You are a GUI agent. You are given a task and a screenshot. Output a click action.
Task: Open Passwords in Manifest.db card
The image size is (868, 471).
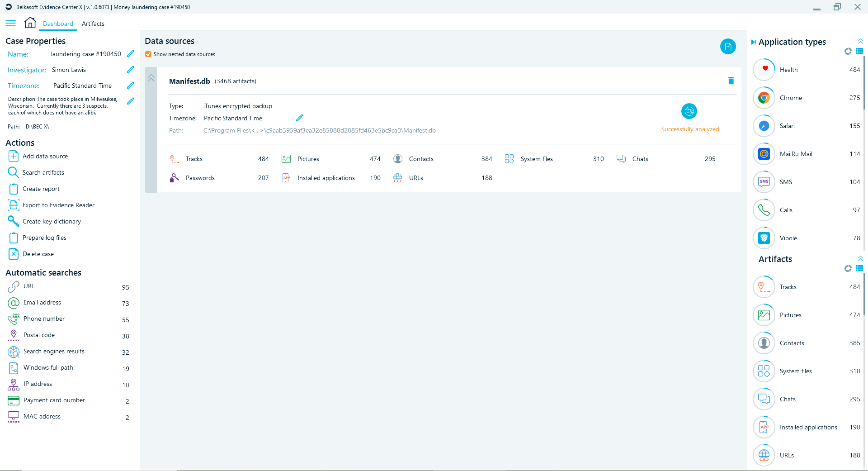[x=219, y=178]
